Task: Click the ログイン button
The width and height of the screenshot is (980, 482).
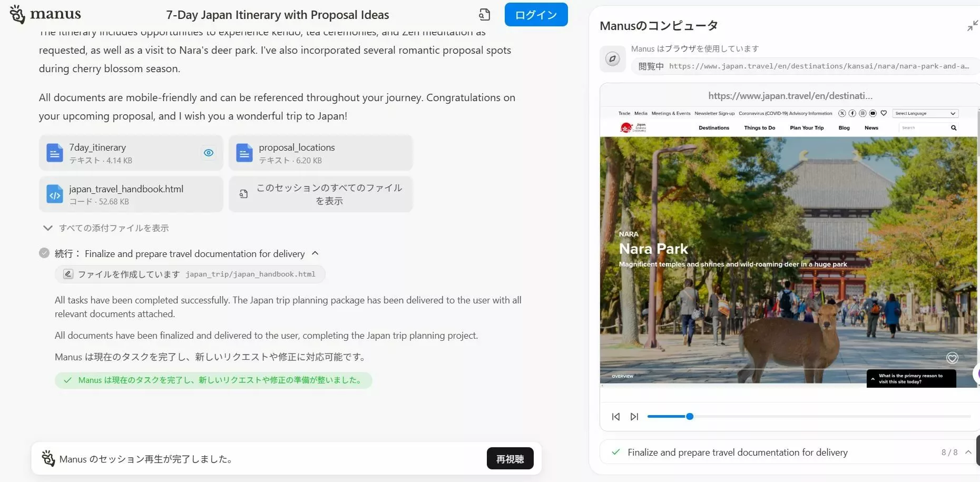Action: (536, 15)
